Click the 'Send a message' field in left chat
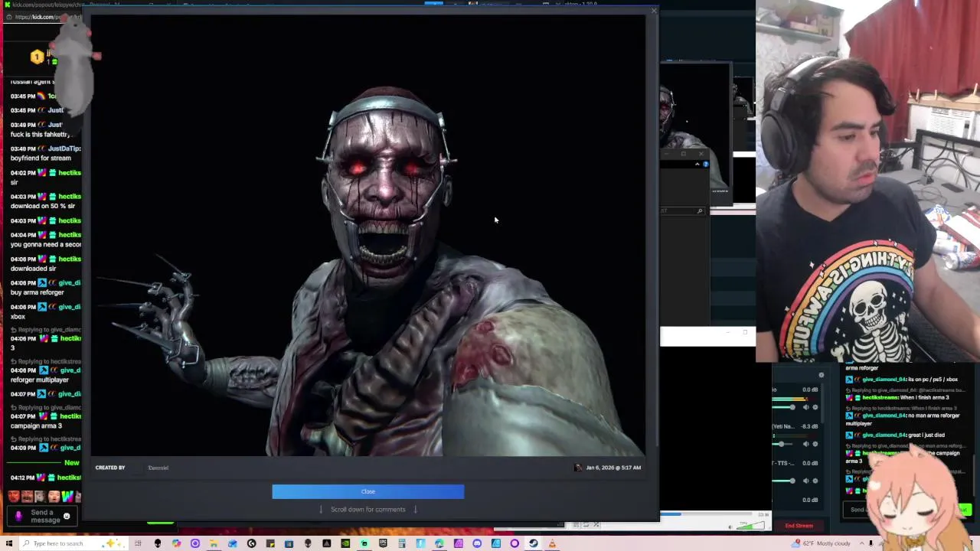The image size is (980, 551). click(x=43, y=517)
